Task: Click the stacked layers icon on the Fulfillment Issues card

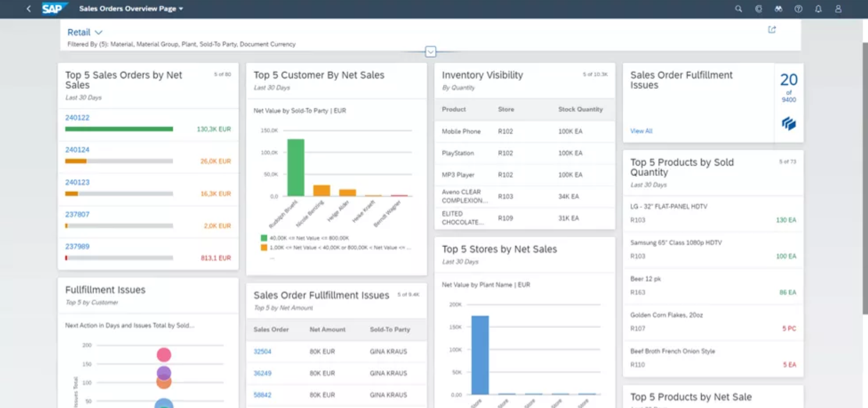Action: (x=789, y=124)
